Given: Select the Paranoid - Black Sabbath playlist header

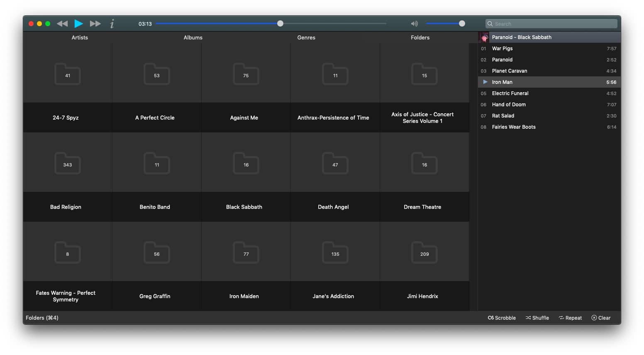Looking at the screenshot, I should pyautogui.click(x=549, y=37).
